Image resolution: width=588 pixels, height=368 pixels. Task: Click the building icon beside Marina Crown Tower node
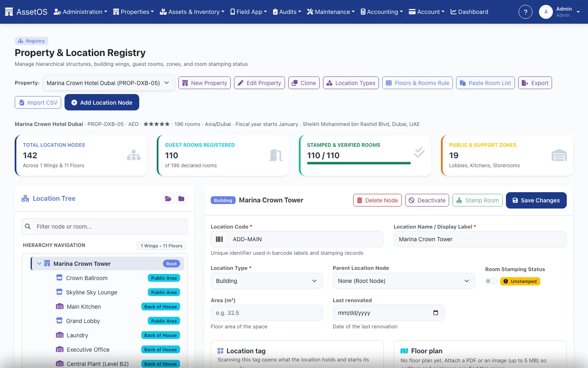click(47, 263)
